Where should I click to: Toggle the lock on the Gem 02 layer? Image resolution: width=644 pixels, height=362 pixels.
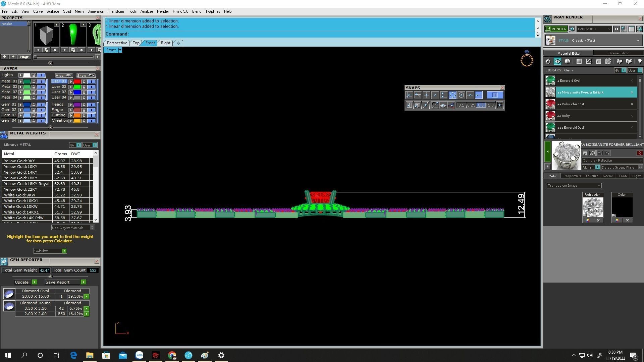pyautogui.click(x=34, y=110)
